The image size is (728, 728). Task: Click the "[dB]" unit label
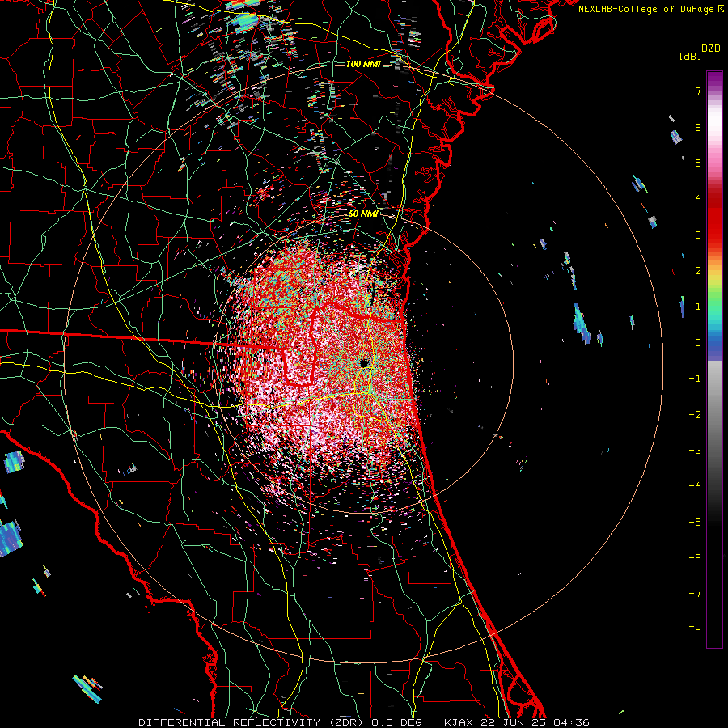pos(690,56)
